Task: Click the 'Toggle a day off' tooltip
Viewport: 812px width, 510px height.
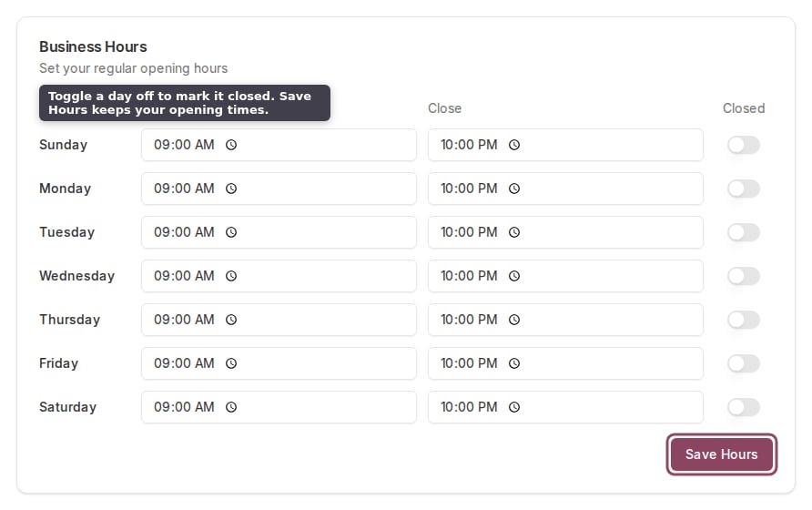Action: coord(185,103)
